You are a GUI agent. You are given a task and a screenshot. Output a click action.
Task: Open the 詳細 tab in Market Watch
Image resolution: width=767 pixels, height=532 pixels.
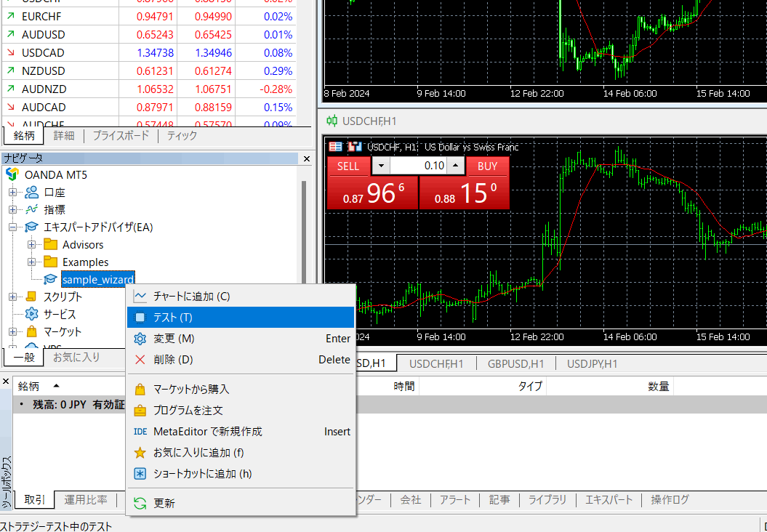click(63, 135)
